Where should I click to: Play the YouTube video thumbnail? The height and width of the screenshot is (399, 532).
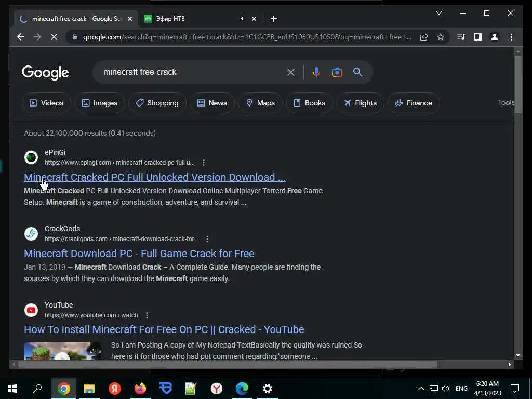point(62,351)
